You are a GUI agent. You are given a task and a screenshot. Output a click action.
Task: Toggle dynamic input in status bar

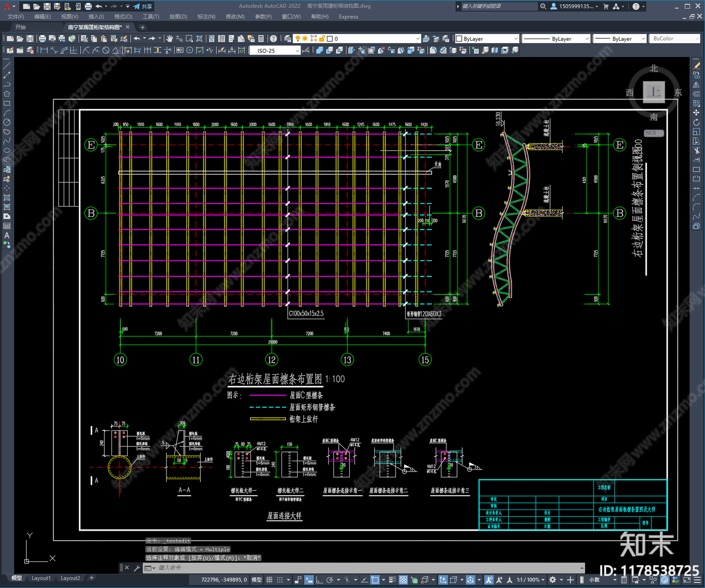[x=309, y=580]
